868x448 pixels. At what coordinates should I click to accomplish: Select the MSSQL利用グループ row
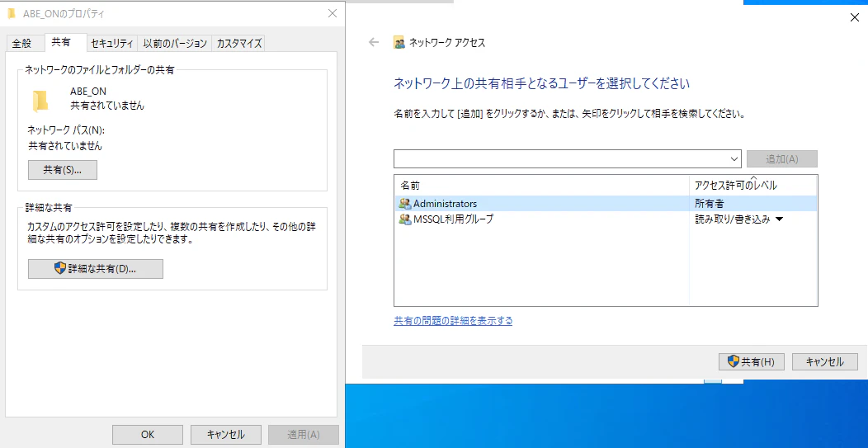[x=606, y=219]
